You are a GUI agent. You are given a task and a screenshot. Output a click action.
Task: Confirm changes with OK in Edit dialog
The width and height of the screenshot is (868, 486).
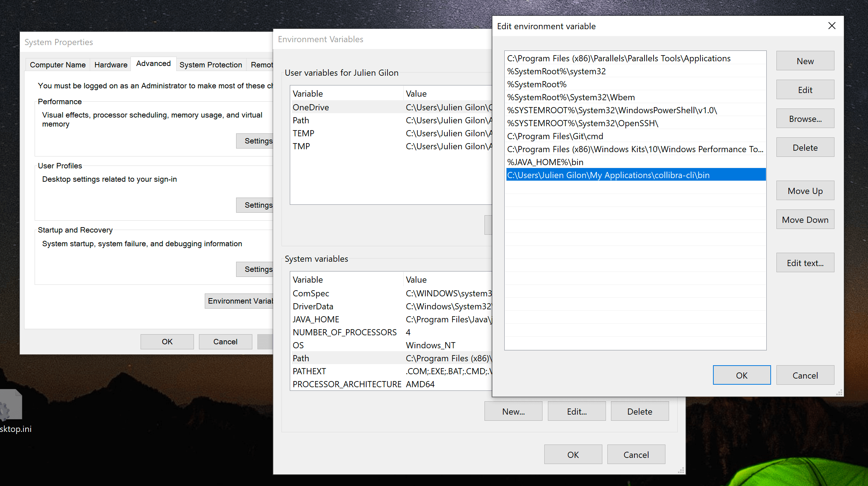click(741, 375)
